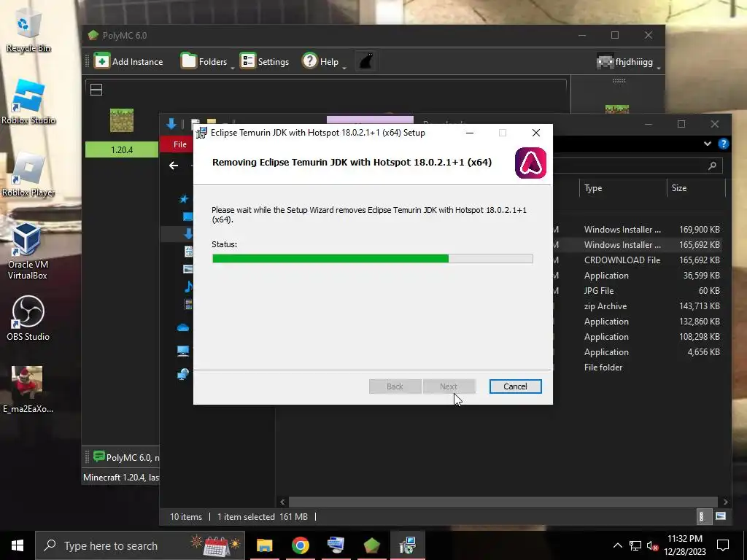Click the search magnifier in Explorer search box
Image resolution: width=747 pixels, height=560 pixels.
coord(712,166)
